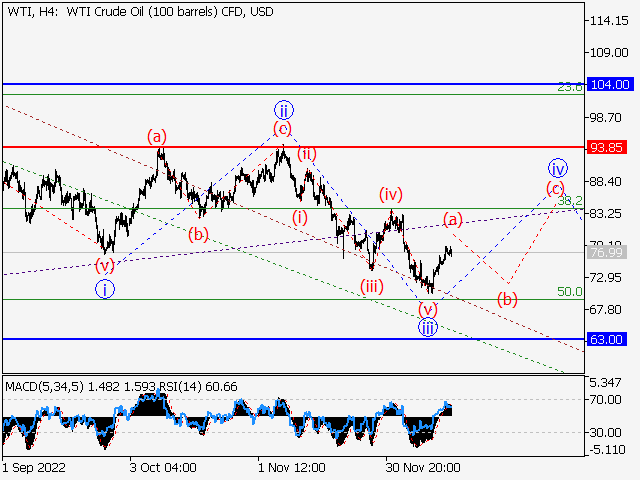Screen dimensions: 640x480
Task: Click red (v) label above circled iii
Action: [428, 309]
